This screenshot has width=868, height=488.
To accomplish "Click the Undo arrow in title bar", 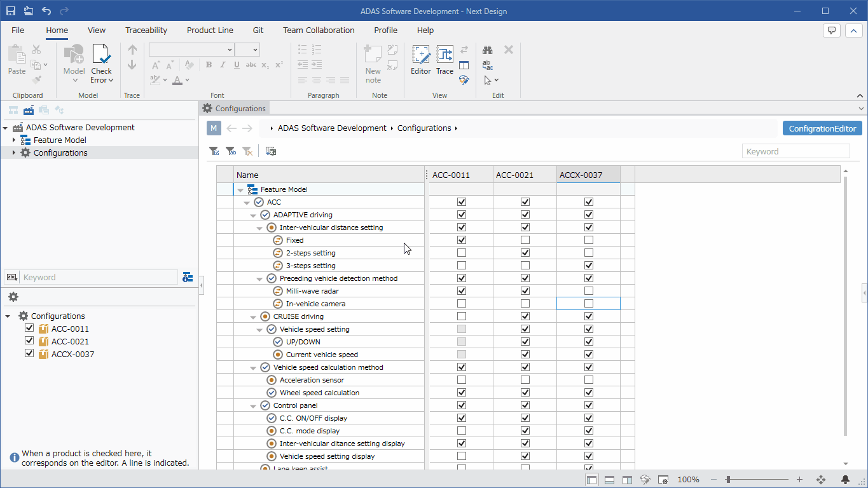I will click(x=46, y=11).
